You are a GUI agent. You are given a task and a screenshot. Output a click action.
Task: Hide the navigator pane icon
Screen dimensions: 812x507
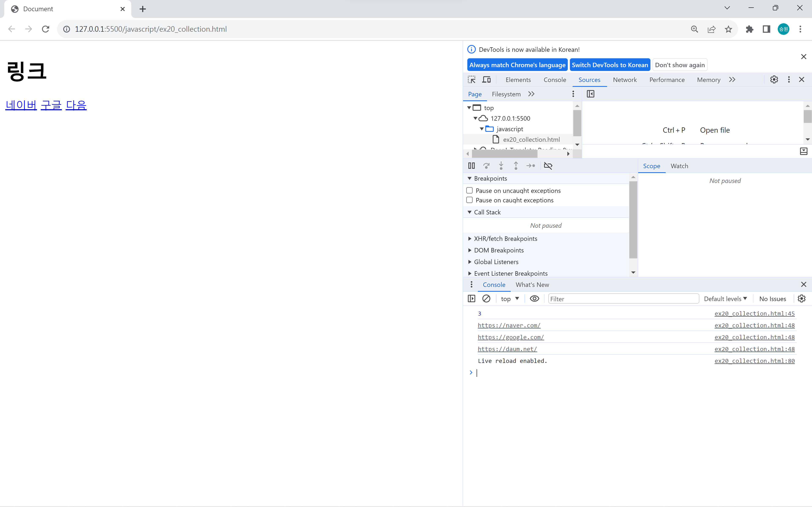coord(590,94)
